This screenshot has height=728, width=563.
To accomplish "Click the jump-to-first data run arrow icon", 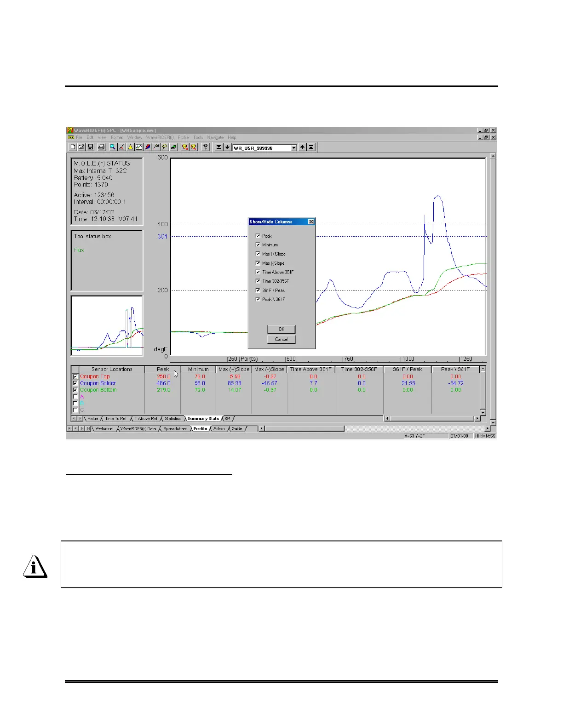I will coord(311,147).
